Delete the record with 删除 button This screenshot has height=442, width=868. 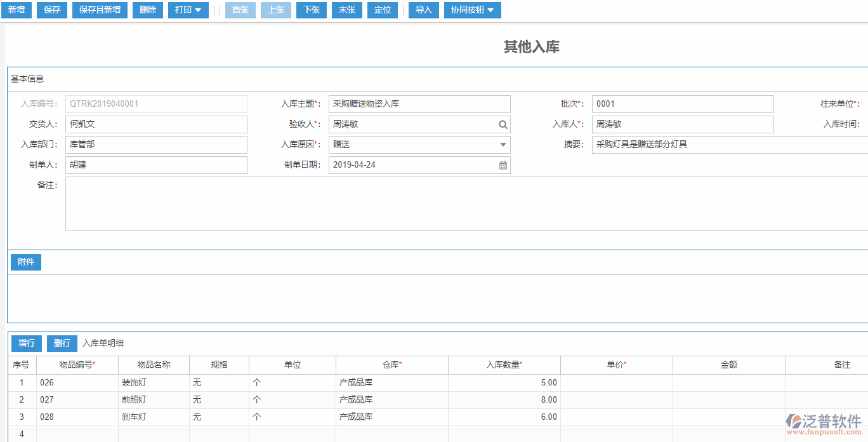pyautogui.click(x=147, y=10)
